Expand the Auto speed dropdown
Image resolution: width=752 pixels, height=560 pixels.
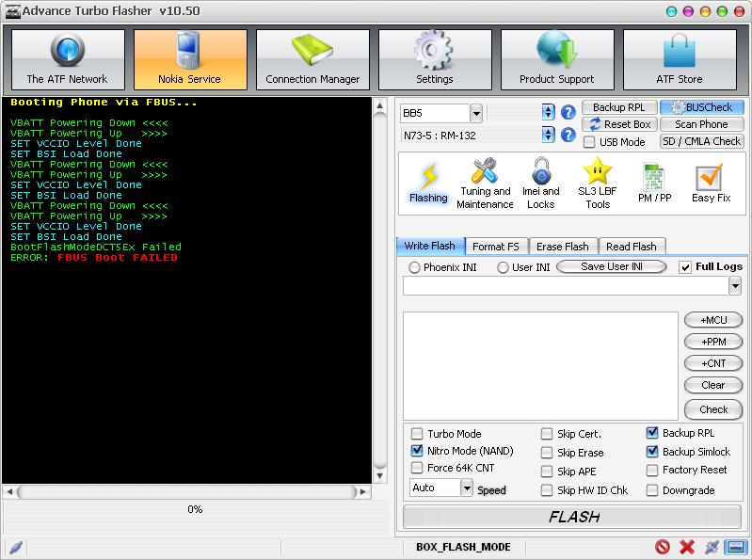(x=467, y=488)
